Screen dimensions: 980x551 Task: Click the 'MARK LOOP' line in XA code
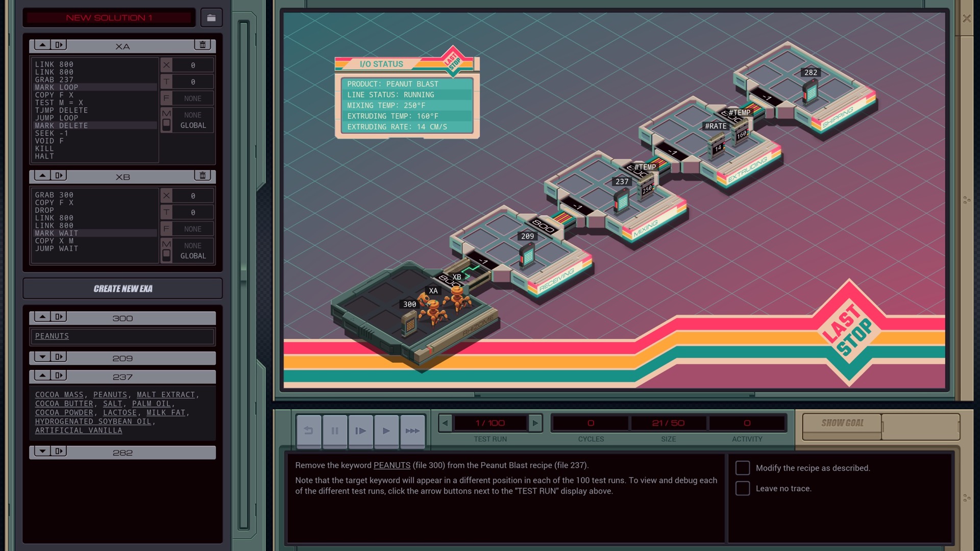click(95, 87)
